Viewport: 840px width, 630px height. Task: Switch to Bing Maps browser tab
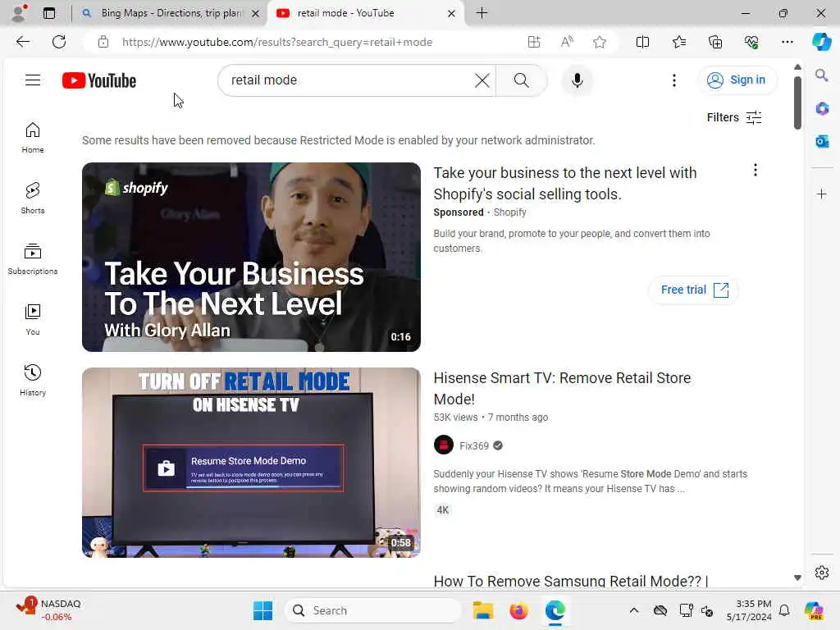point(170,13)
